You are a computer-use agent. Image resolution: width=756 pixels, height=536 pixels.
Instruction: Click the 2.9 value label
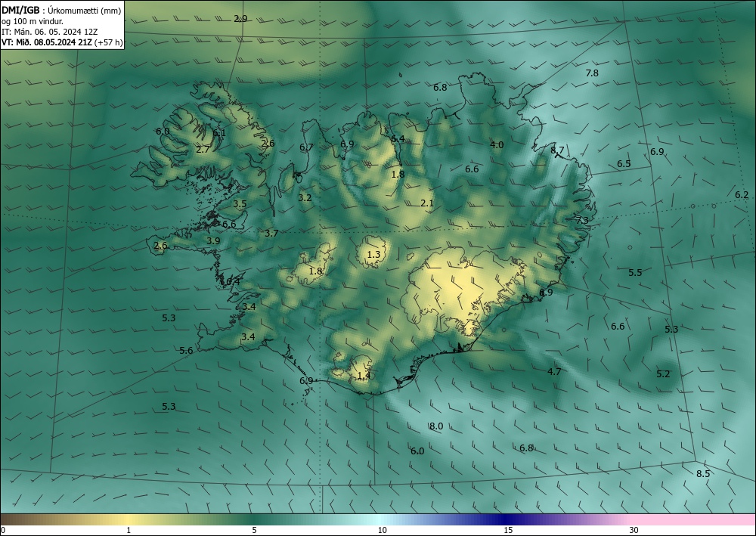point(240,19)
